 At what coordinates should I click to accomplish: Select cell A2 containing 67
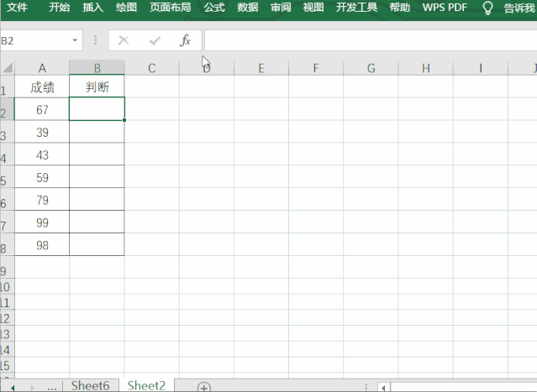[42, 109]
